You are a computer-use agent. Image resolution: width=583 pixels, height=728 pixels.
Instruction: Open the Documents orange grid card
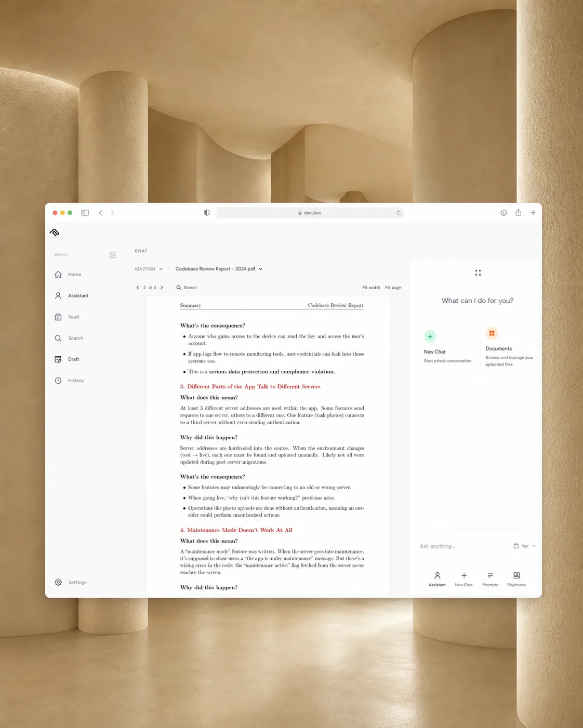tap(509, 347)
